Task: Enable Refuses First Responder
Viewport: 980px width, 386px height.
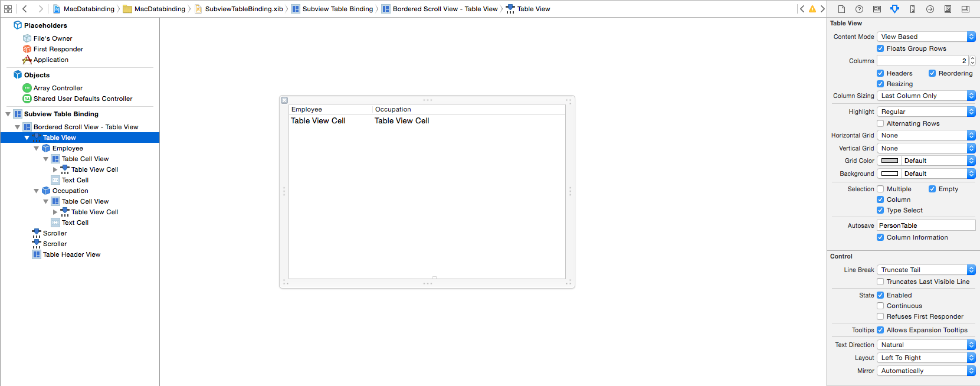Action: coord(880,316)
